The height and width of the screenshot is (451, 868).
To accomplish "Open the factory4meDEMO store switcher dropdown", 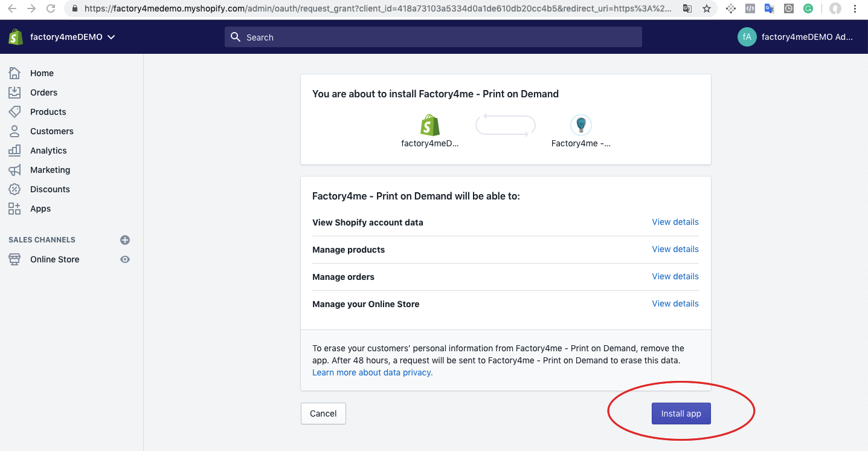I will coord(72,37).
